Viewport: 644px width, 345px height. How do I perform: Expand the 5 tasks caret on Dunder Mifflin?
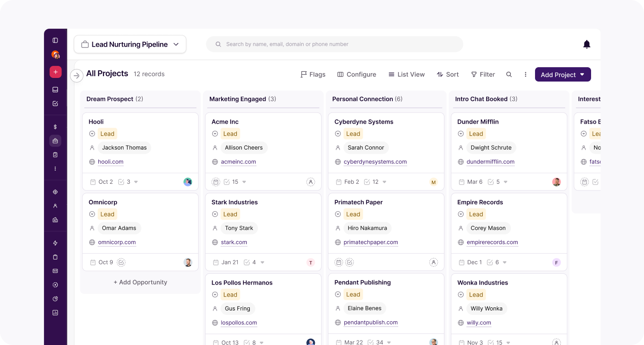coord(505,182)
